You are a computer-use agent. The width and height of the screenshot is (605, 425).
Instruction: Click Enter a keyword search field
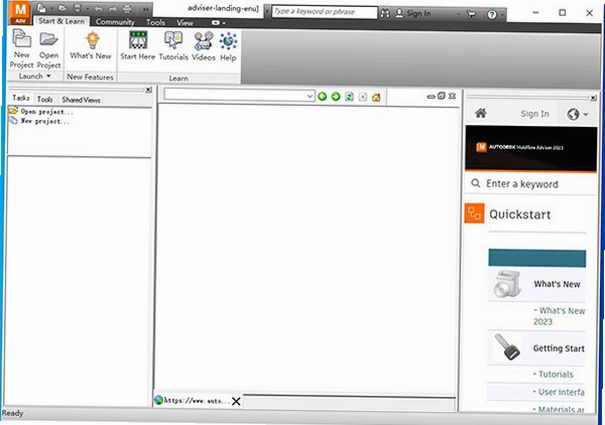coord(531,184)
